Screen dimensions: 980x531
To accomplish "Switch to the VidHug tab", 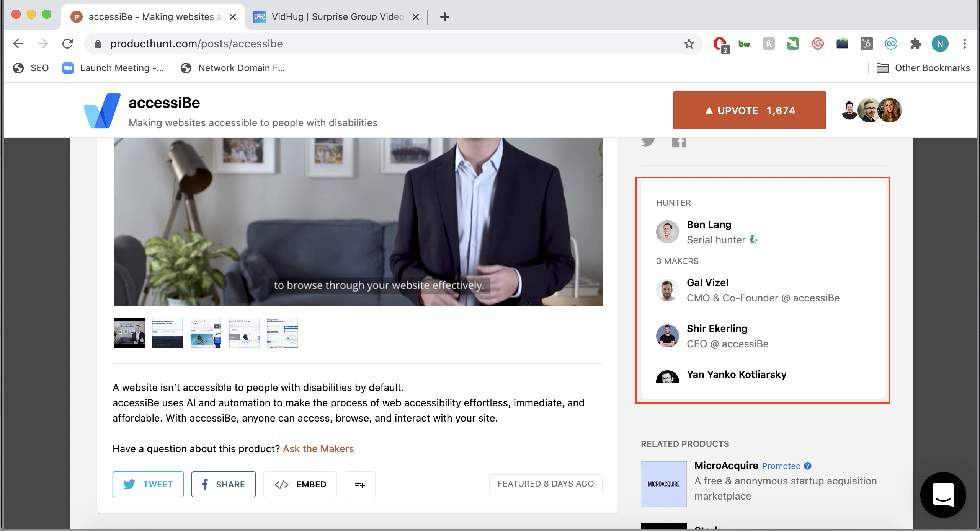I will [337, 17].
